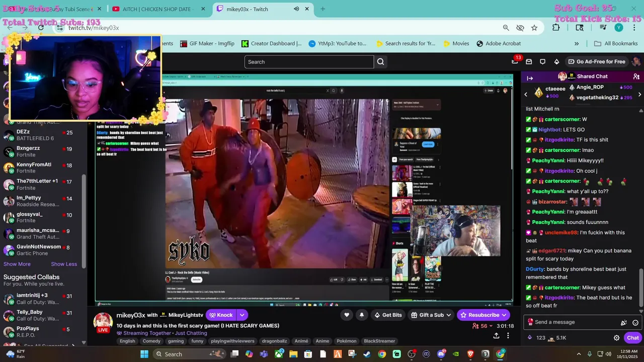Open the Chrome media control icon
This screenshot has height=362, width=644.
click(603, 28)
